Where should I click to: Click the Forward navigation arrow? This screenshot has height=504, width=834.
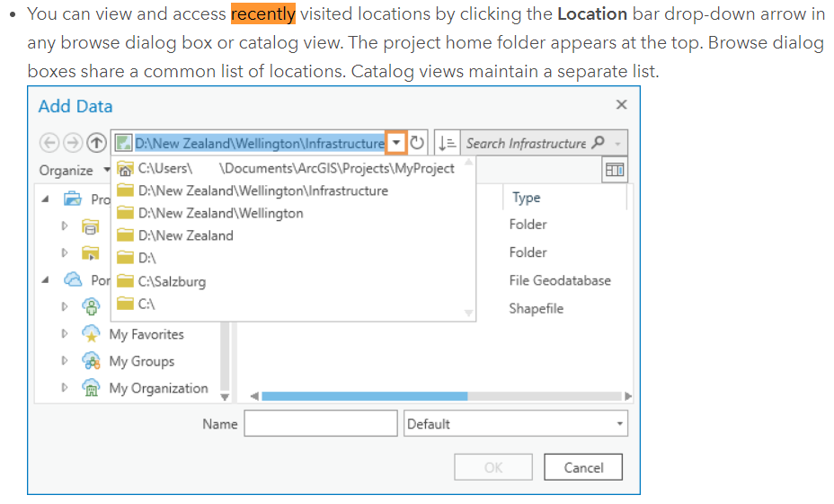[73, 144]
